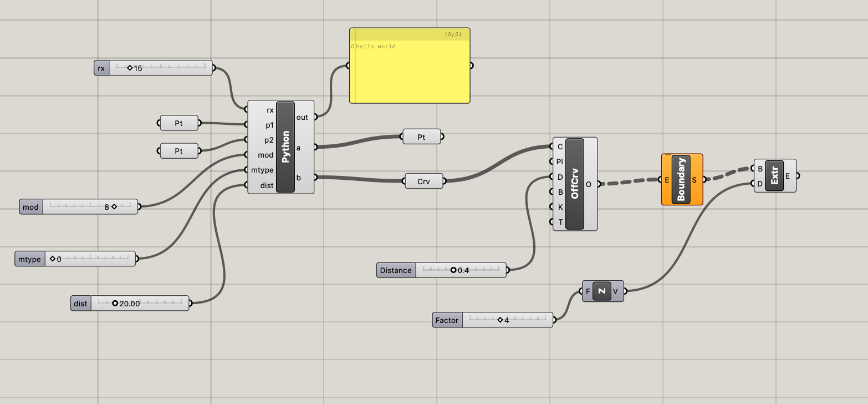
Task: Click the Distance slider name label
Action: point(396,270)
